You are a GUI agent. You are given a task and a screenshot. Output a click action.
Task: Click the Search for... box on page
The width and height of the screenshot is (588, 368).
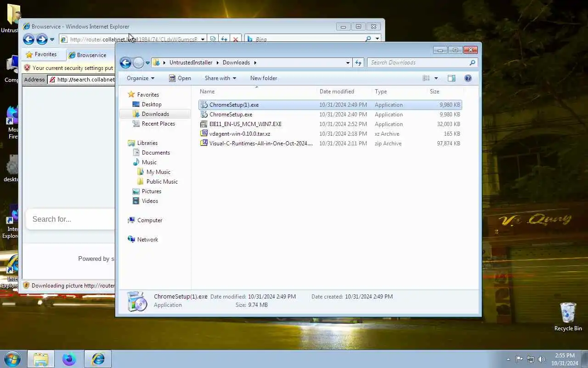71,219
